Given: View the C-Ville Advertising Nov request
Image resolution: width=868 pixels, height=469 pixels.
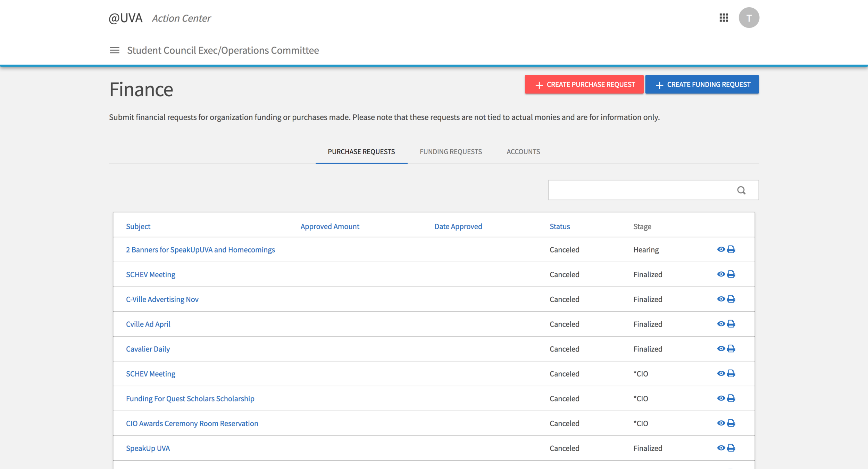Looking at the screenshot, I should coord(721,299).
